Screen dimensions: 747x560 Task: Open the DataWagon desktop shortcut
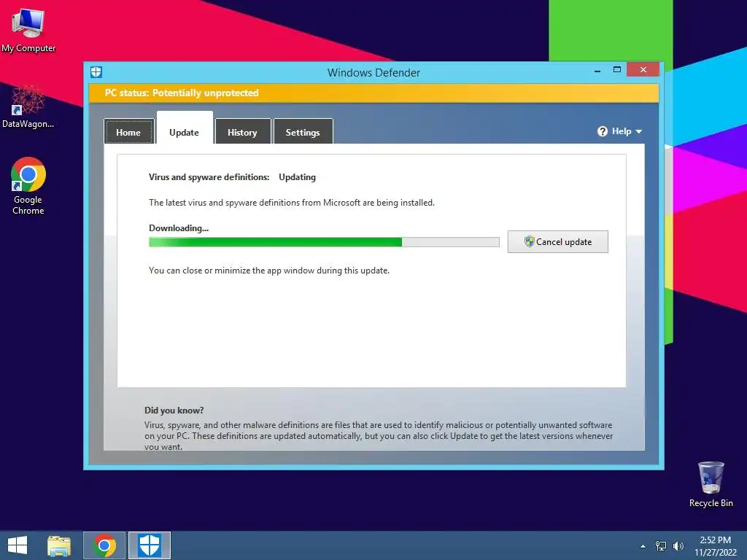click(x=28, y=106)
